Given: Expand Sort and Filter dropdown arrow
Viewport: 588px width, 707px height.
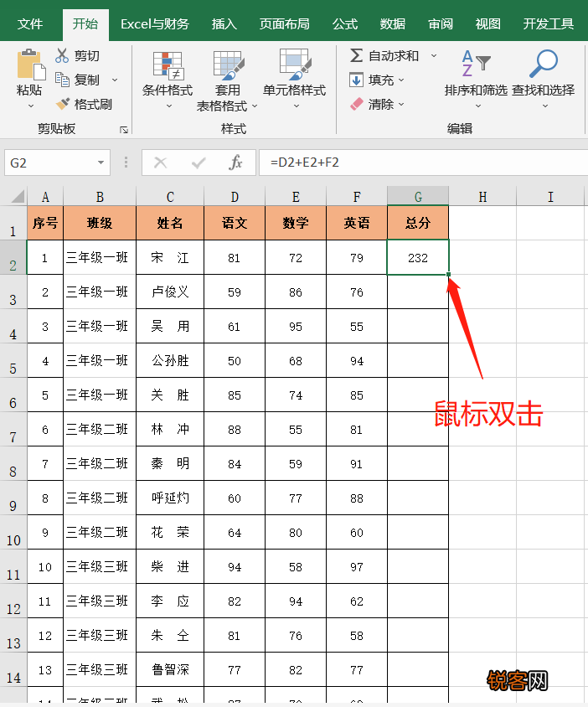Looking at the screenshot, I should tap(478, 106).
